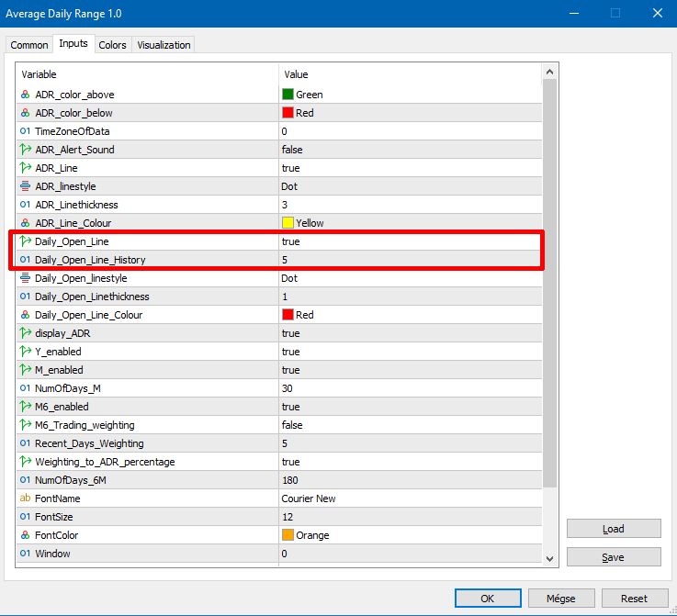Select the Inputs tab

pyautogui.click(x=73, y=43)
